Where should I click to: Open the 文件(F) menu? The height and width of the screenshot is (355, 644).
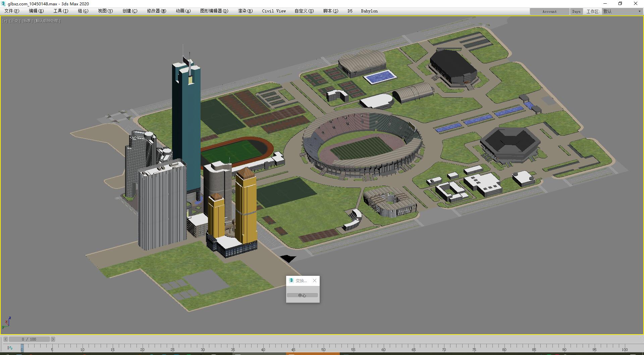point(12,11)
